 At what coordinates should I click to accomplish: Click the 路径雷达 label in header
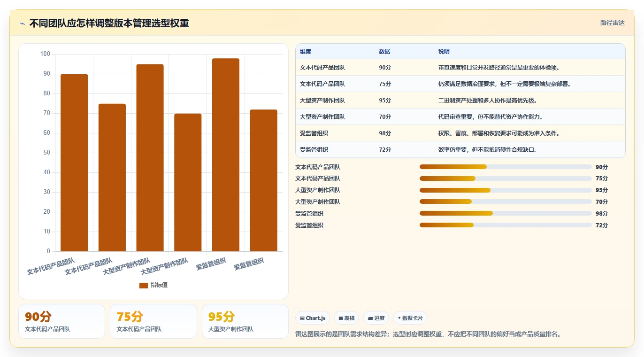613,23
